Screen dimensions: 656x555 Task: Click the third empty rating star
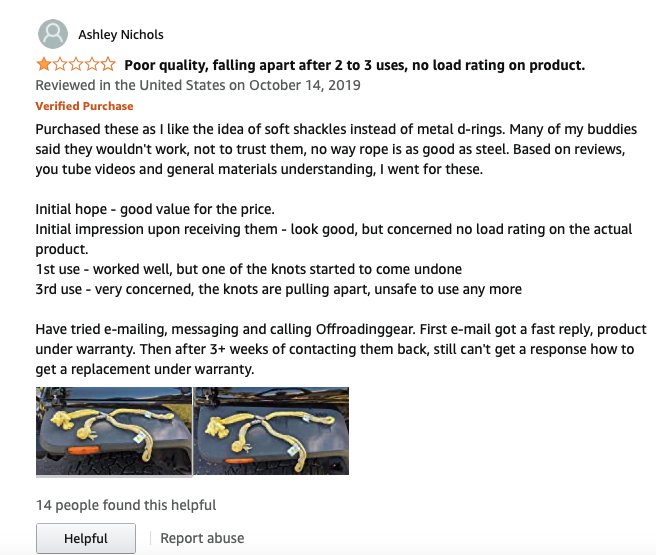click(76, 64)
